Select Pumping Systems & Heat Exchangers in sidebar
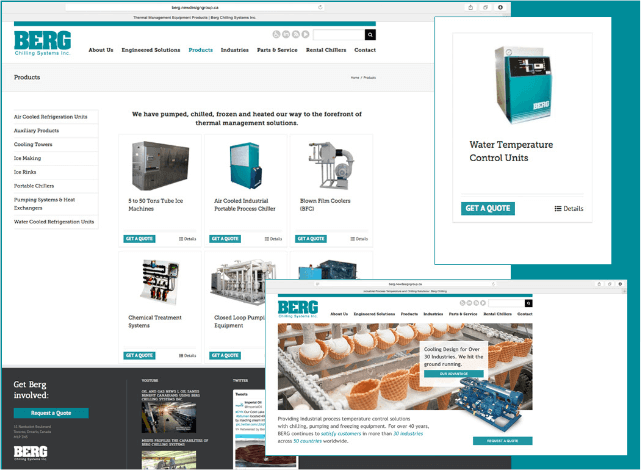Image resolution: width=641 pixels, height=470 pixels. [x=45, y=204]
